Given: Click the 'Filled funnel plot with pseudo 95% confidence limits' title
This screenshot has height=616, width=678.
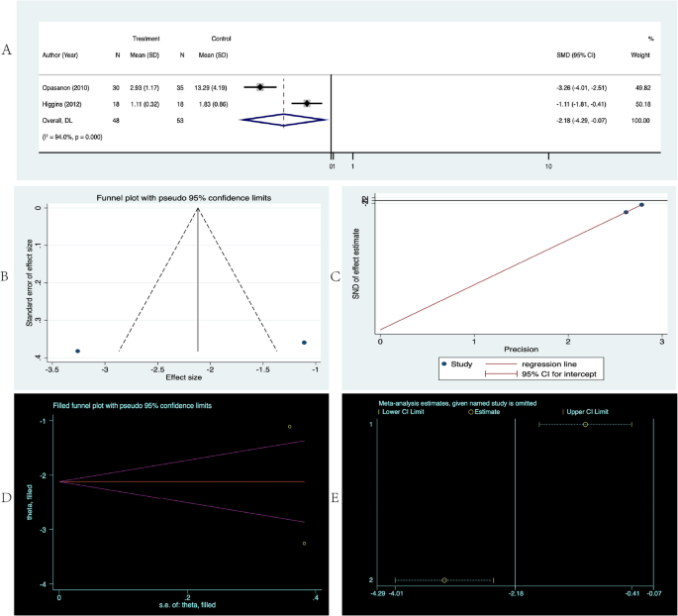Looking at the screenshot, I should tap(133, 406).
